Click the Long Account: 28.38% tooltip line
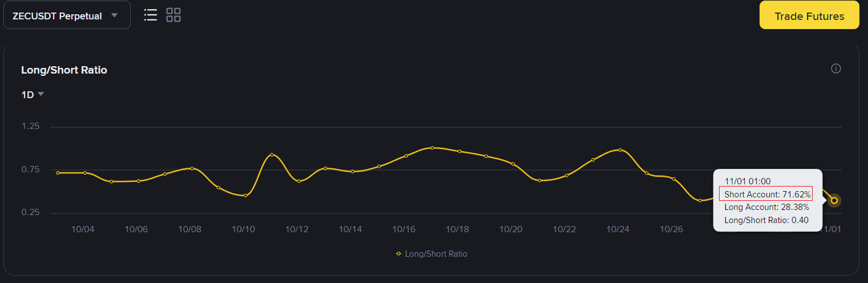 [766, 207]
